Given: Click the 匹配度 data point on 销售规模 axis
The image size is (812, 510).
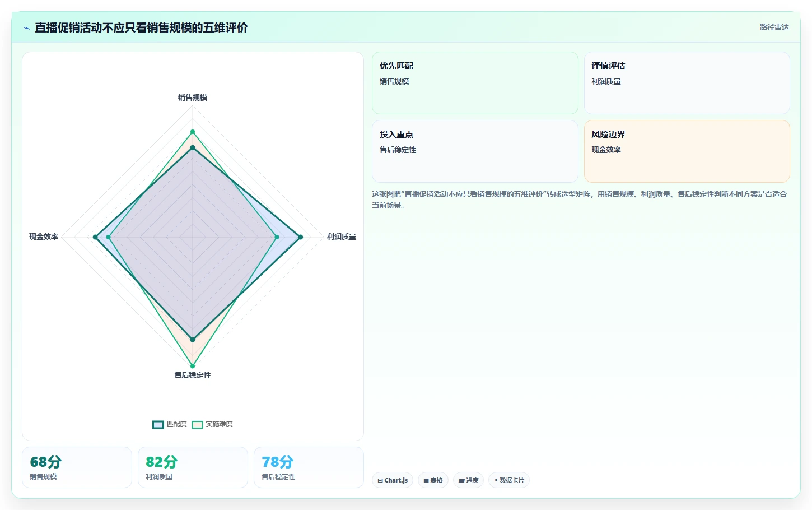Looking at the screenshot, I should tap(193, 147).
